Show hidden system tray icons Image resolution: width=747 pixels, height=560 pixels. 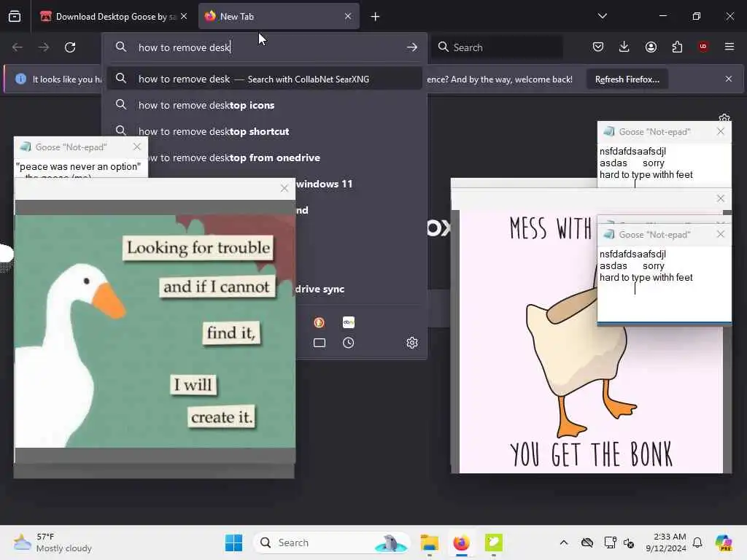point(564,542)
